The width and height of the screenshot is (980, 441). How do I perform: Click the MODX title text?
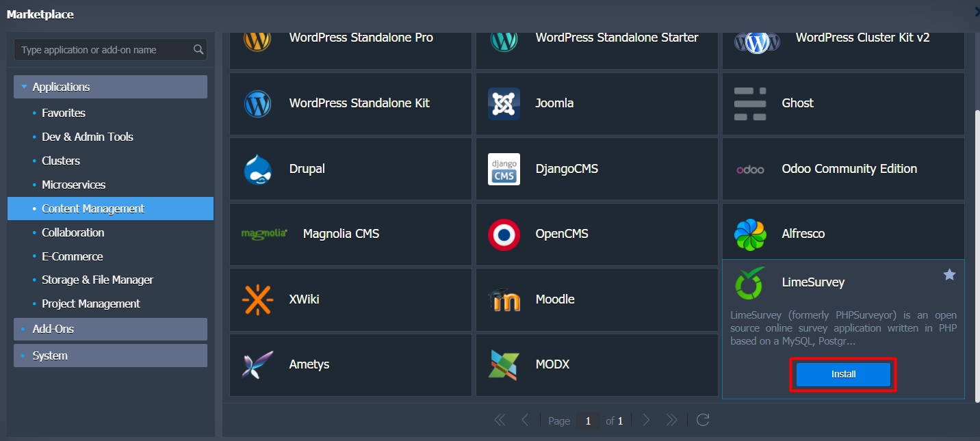click(x=553, y=364)
